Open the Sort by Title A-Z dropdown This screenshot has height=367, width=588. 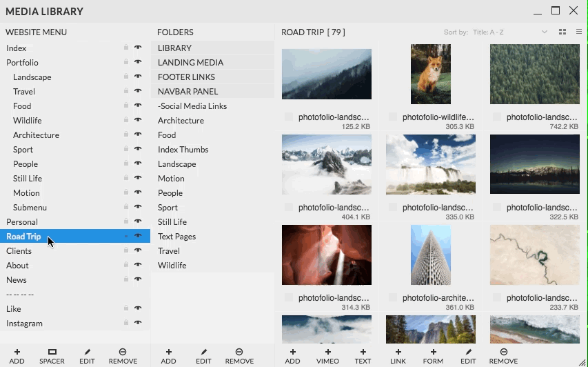[x=510, y=32]
